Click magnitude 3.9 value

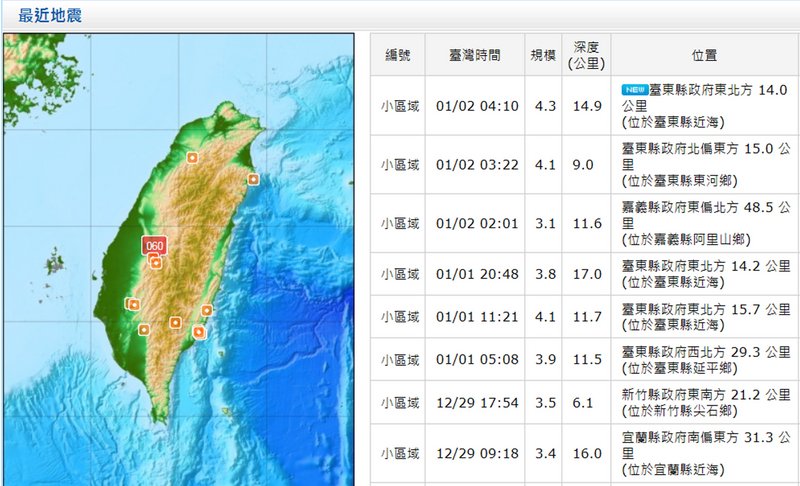click(545, 360)
